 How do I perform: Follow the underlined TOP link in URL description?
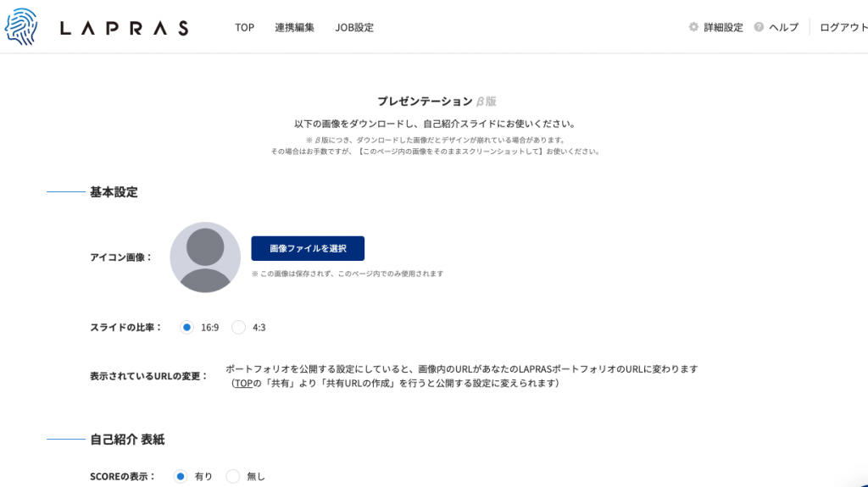click(x=243, y=383)
